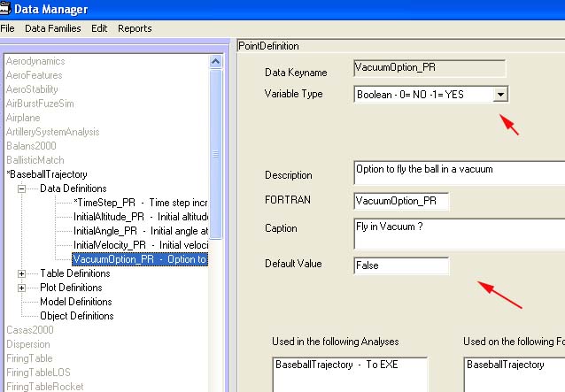This screenshot has height=392, width=565.
Task: Select the Dispersion data family
Action: (x=28, y=344)
